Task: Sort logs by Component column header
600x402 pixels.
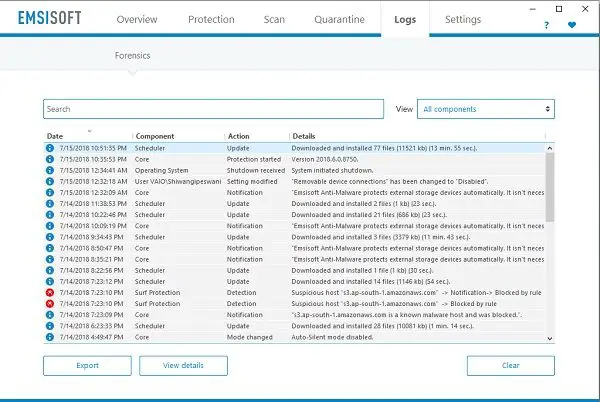Action: (155, 136)
